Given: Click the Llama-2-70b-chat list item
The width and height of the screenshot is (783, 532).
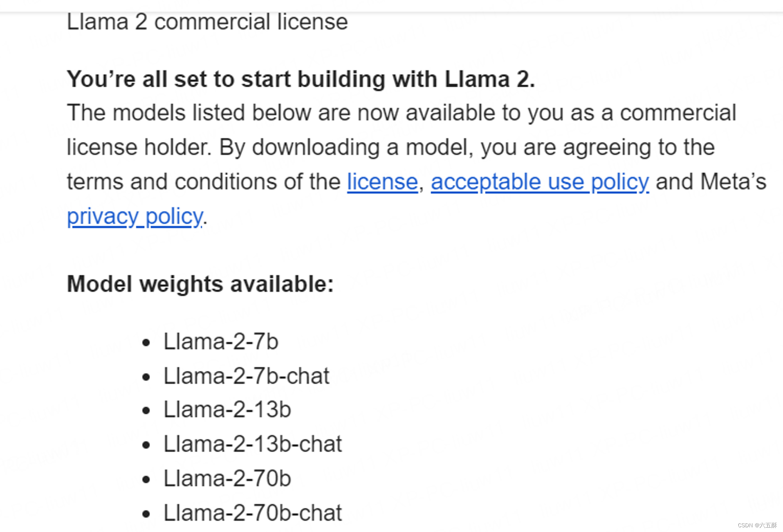Looking at the screenshot, I should point(253,513).
